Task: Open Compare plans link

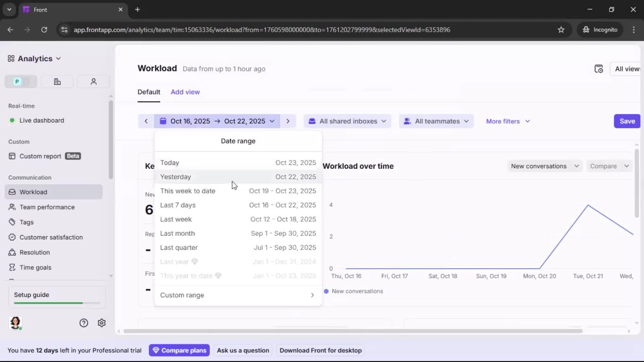Action: point(179,350)
